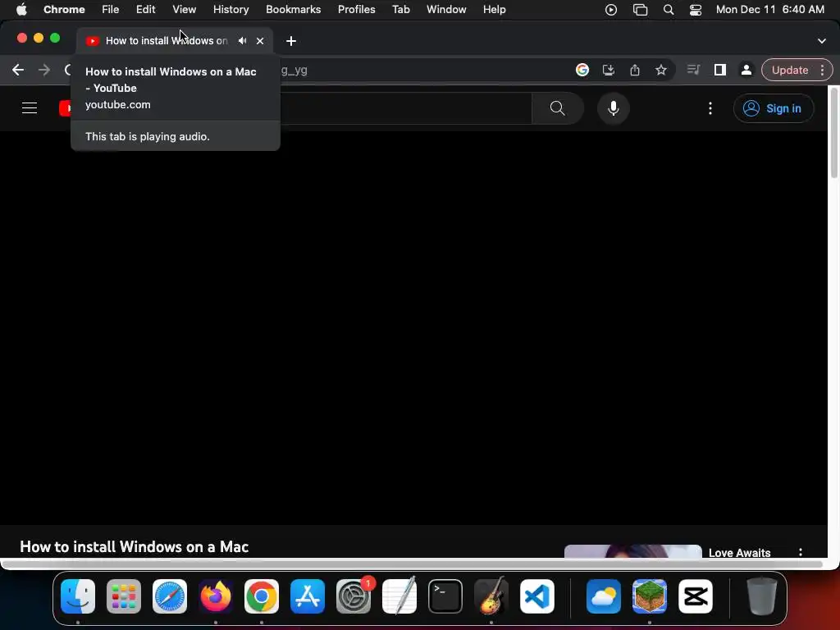
Task: Click the install app icon in address bar
Action: click(x=609, y=70)
